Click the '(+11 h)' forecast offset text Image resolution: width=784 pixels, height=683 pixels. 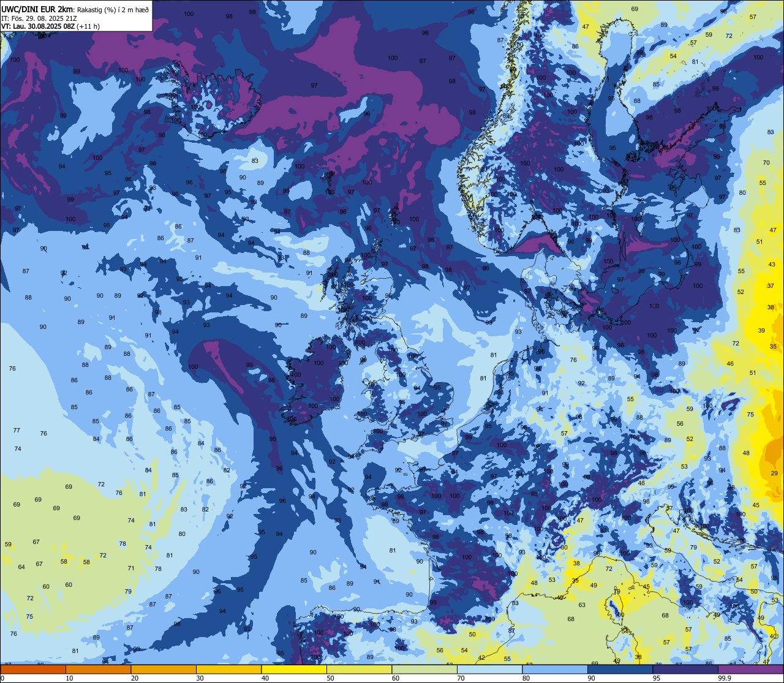(x=89, y=26)
